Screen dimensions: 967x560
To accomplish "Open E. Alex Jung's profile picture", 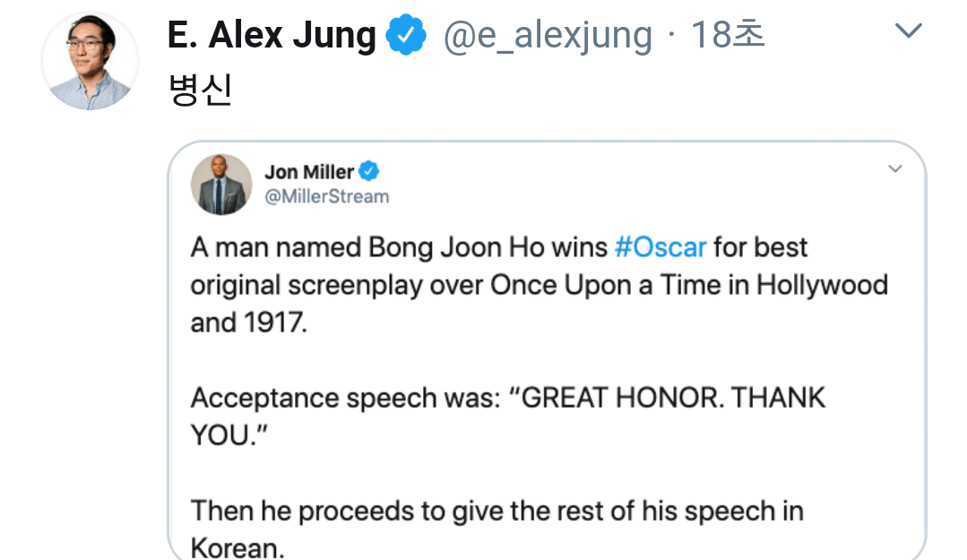I will coord(90,61).
